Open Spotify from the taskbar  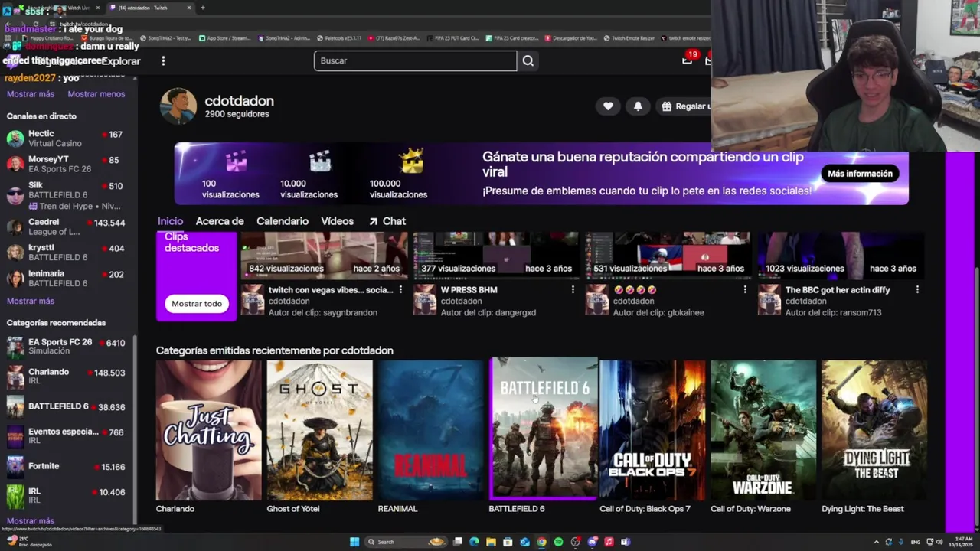pos(558,542)
